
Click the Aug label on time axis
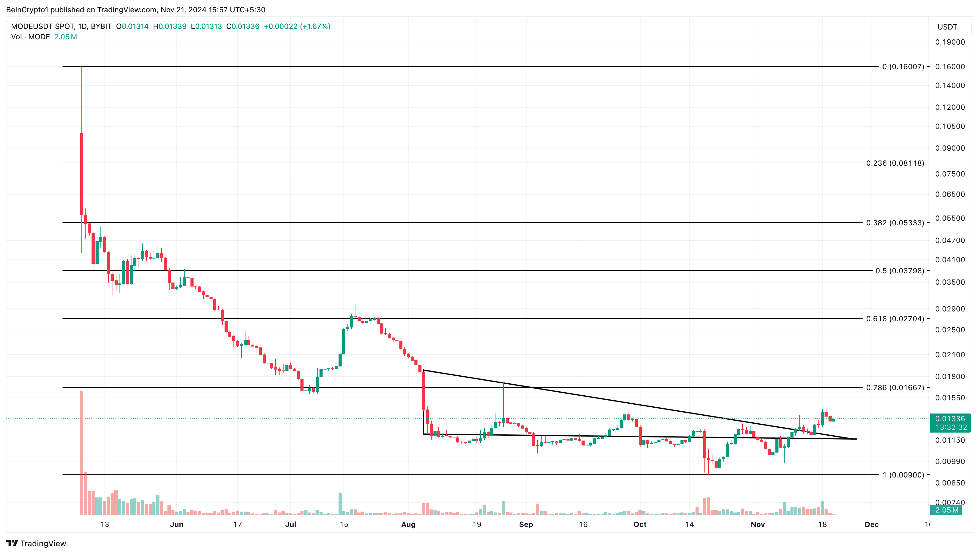click(408, 525)
